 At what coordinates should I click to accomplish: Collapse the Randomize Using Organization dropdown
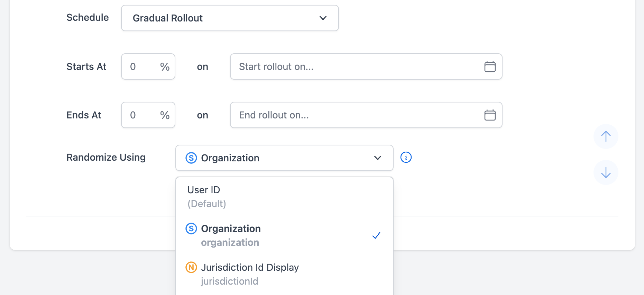point(284,158)
